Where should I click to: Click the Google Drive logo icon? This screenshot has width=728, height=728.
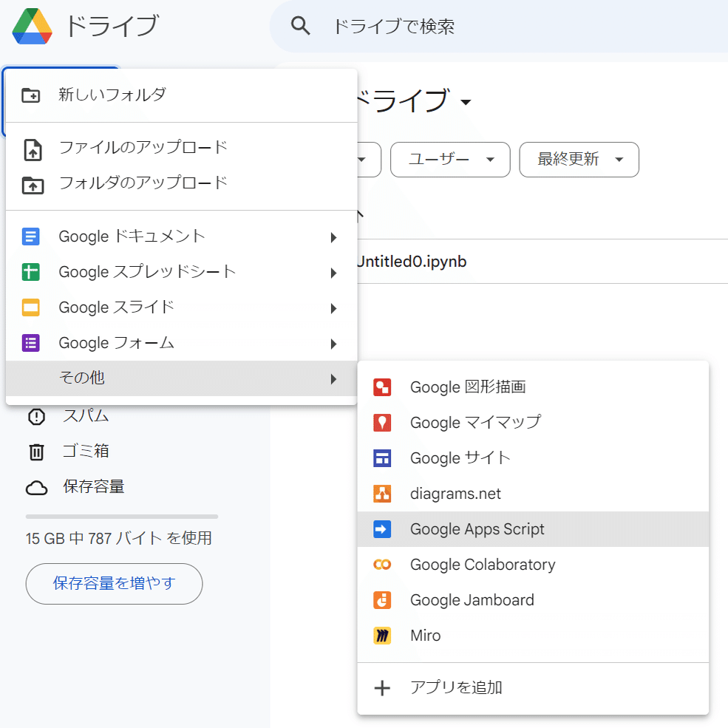coord(32,27)
